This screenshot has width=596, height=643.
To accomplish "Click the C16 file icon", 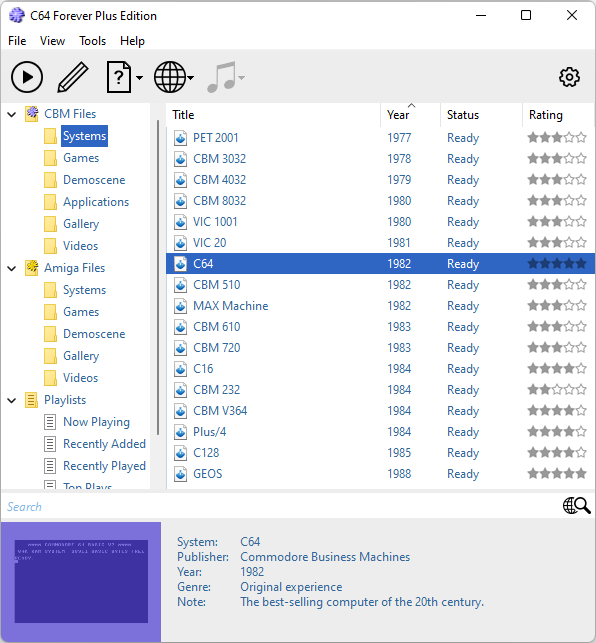I will (180, 369).
